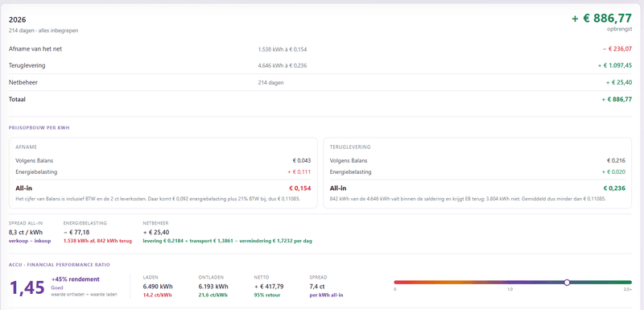The height and width of the screenshot is (310, 644).
Task: Click the '€ 0,216' Balans value
Action: [x=616, y=160]
